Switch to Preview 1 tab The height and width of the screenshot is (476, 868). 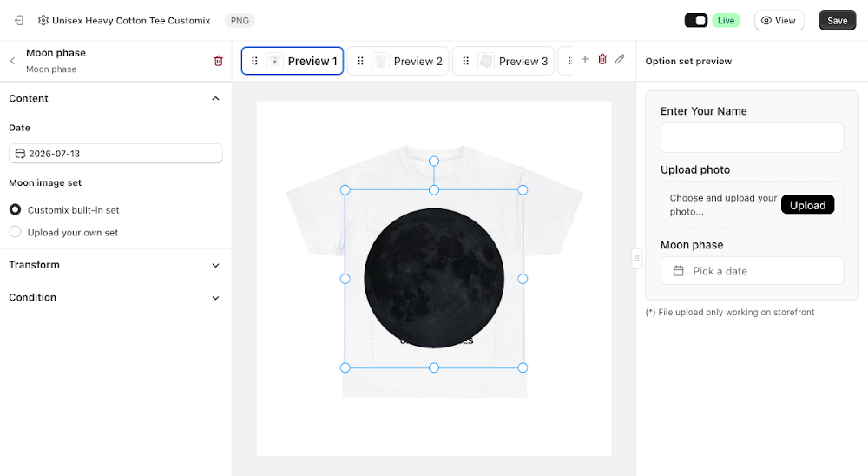(x=293, y=61)
